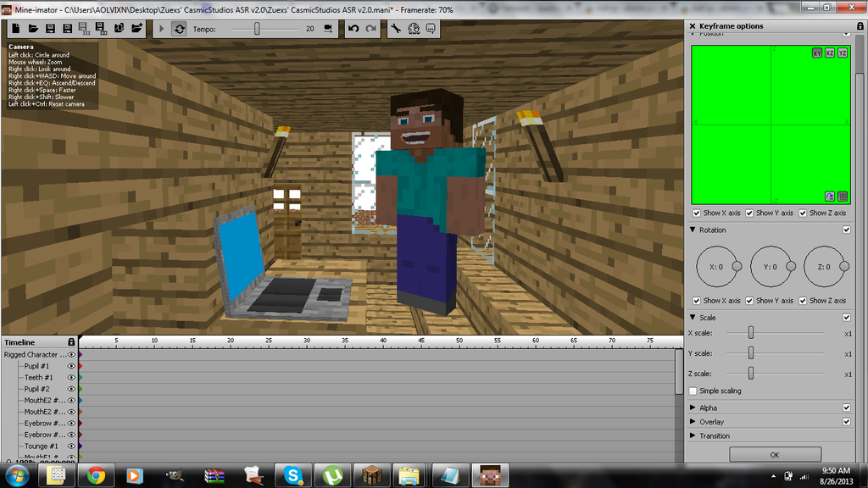The image size is (868, 488).
Task: Open Skype from the taskbar
Action: (292, 475)
